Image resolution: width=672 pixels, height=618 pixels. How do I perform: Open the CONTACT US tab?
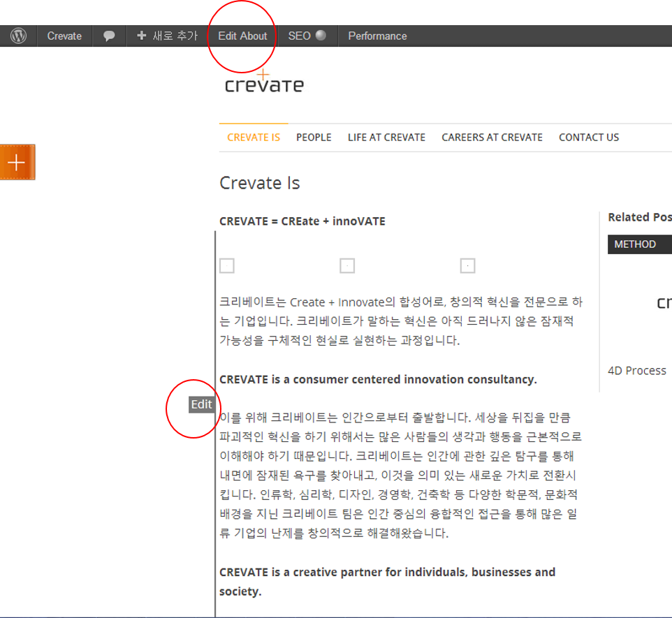click(589, 138)
